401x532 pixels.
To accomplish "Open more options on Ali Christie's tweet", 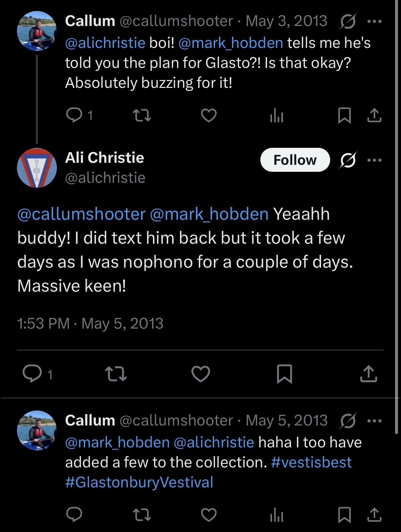I will pyautogui.click(x=375, y=160).
